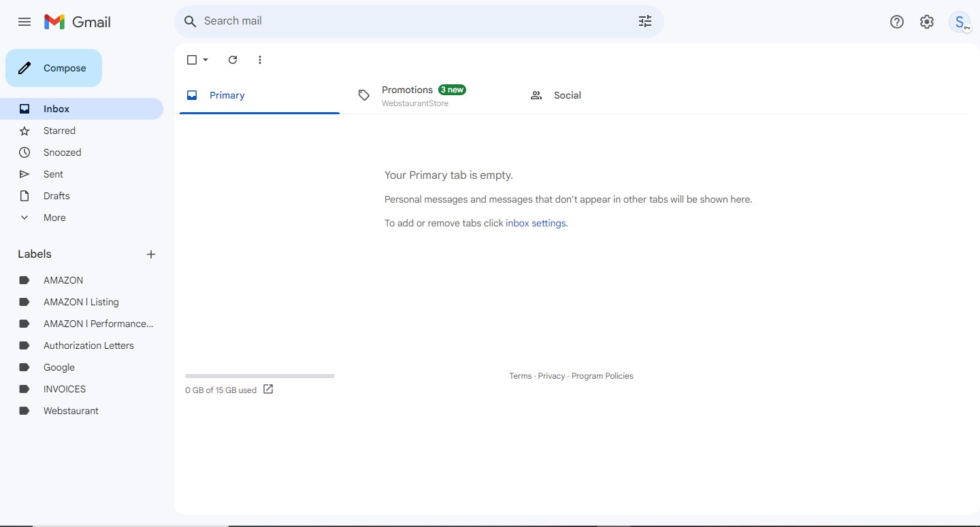The width and height of the screenshot is (980, 527).
Task: Click the AMAZON label tag icon
Action: point(24,280)
